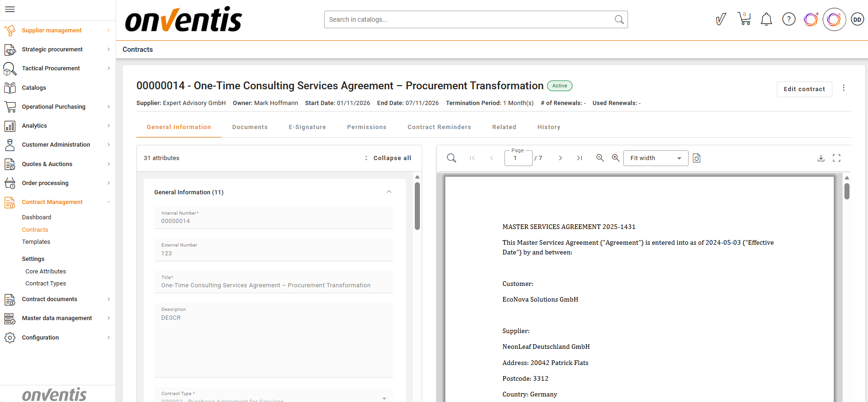The width and height of the screenshot is (868, 402).
Task: Click the Strategic procurement handshake icon
Action: tap(10, 49)
